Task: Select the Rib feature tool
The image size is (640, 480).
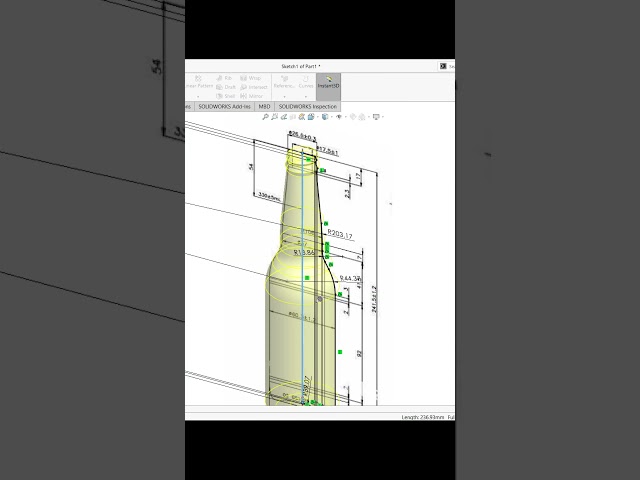Action: coord(224,78)
